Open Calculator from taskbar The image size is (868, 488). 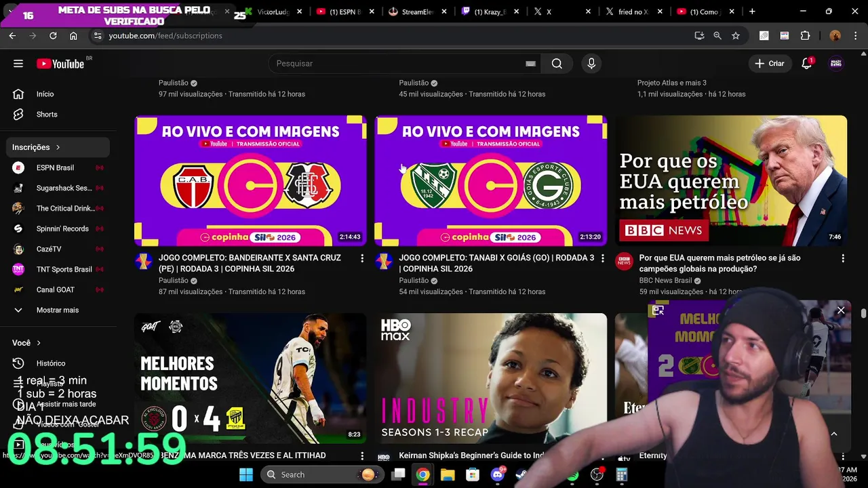point(621,474)
